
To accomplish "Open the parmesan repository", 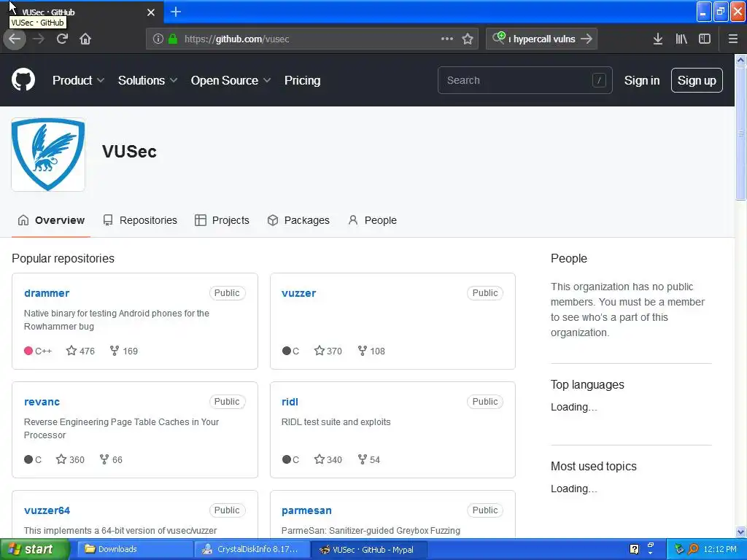I will [306, 510].
